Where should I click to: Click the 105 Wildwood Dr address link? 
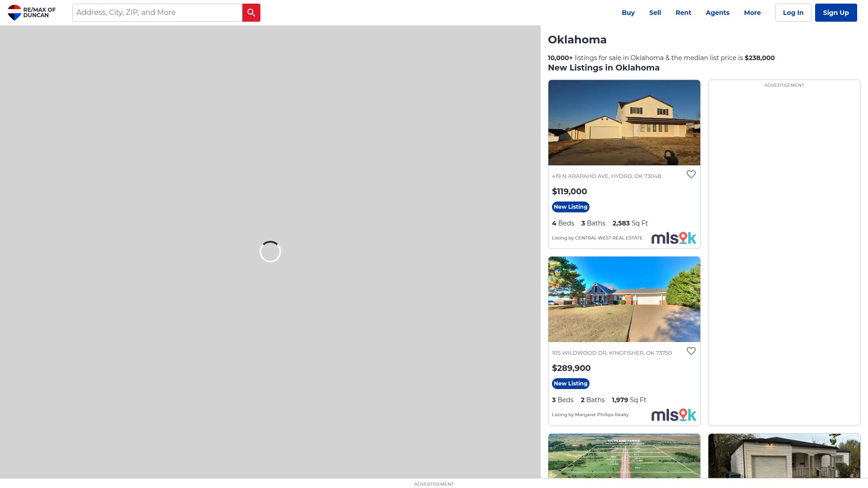[612, 353]
